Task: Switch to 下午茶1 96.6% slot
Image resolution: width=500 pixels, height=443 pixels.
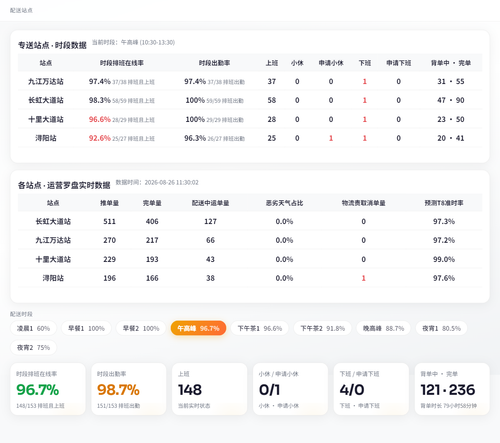Action: 260,328
